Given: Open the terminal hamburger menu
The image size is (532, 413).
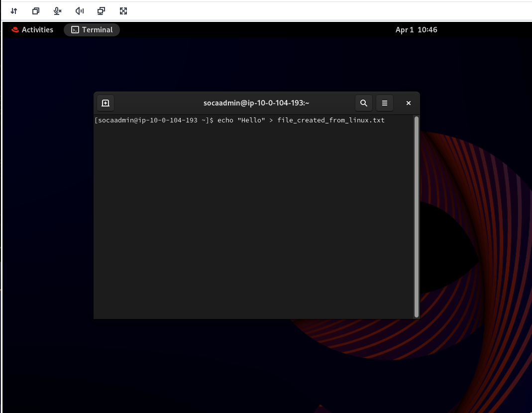Looking at the screenshot, I should click(x=385, y=103).
